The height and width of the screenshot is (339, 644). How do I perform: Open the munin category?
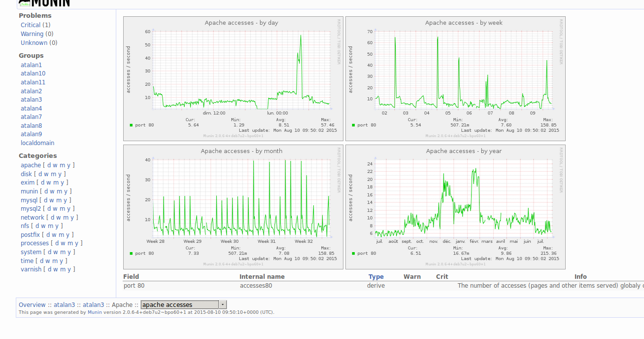click(x=29, y=191)
